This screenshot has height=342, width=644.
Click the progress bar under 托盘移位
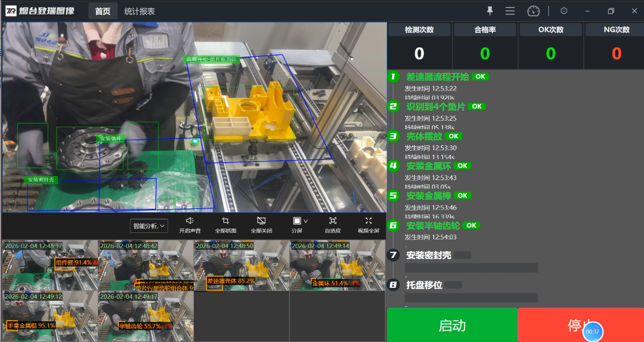tap(471, 297)
